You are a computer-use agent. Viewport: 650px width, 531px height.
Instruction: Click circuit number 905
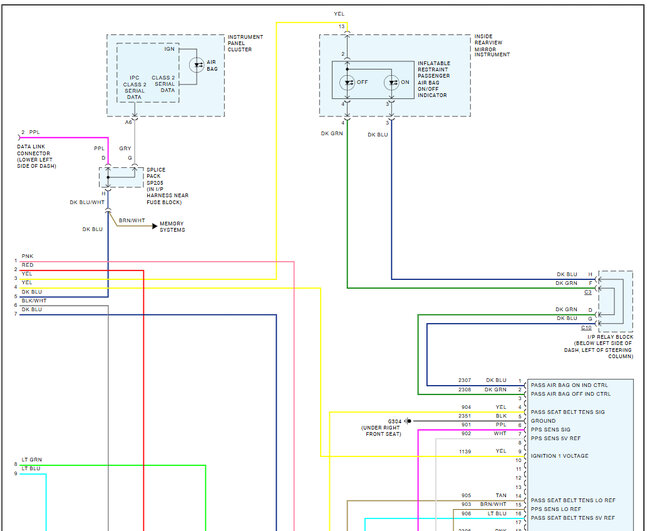pyautogui.click(x=466, y=495)
